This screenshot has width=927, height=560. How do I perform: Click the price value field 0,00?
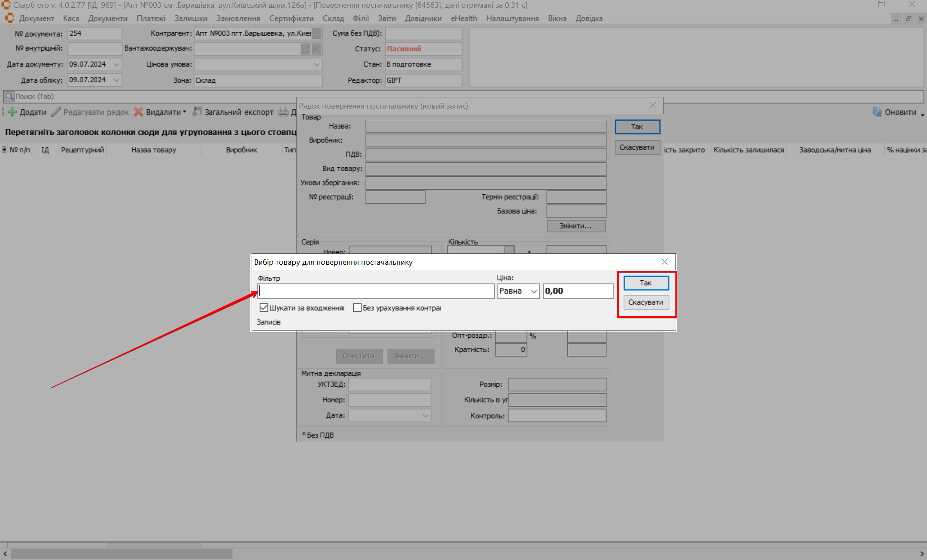click(577, 291)
